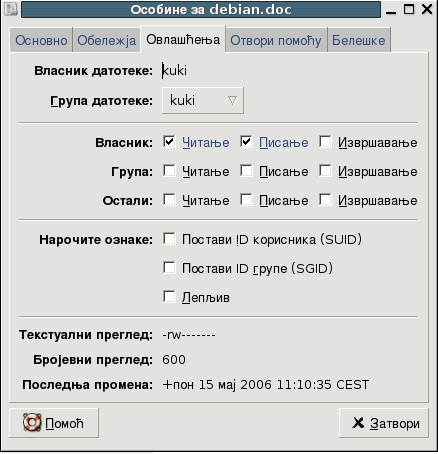
Task: Toggle Постави ID групе (SGID) checkbox
Action: coord(169,268)
